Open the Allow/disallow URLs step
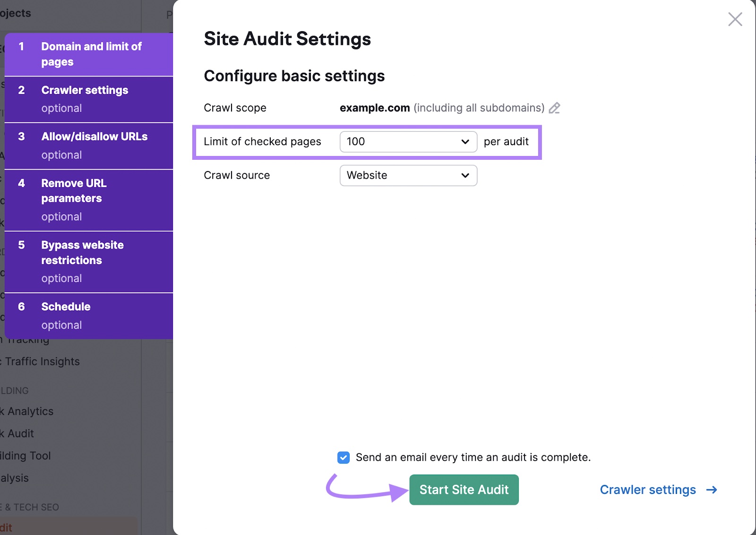The height and width of the screenshot is (535, 756). 89,145
